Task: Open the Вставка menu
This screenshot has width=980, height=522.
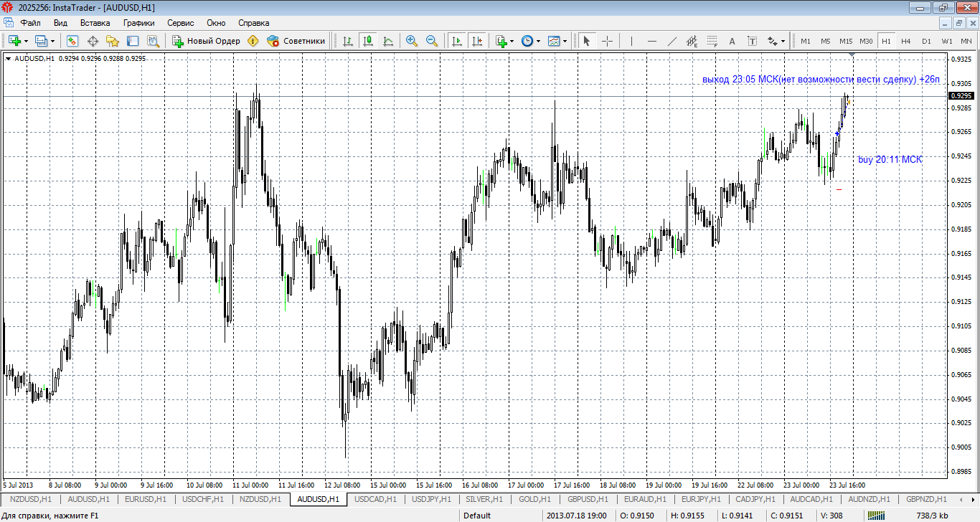Action: coord(95,22)
